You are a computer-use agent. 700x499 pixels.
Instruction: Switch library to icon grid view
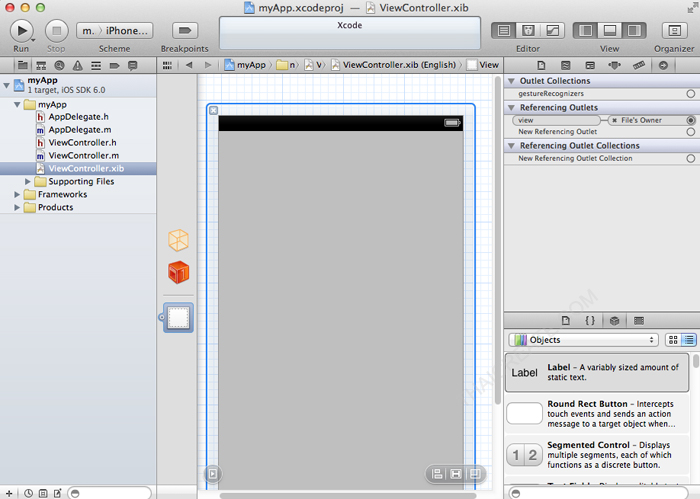pos(673,340)
